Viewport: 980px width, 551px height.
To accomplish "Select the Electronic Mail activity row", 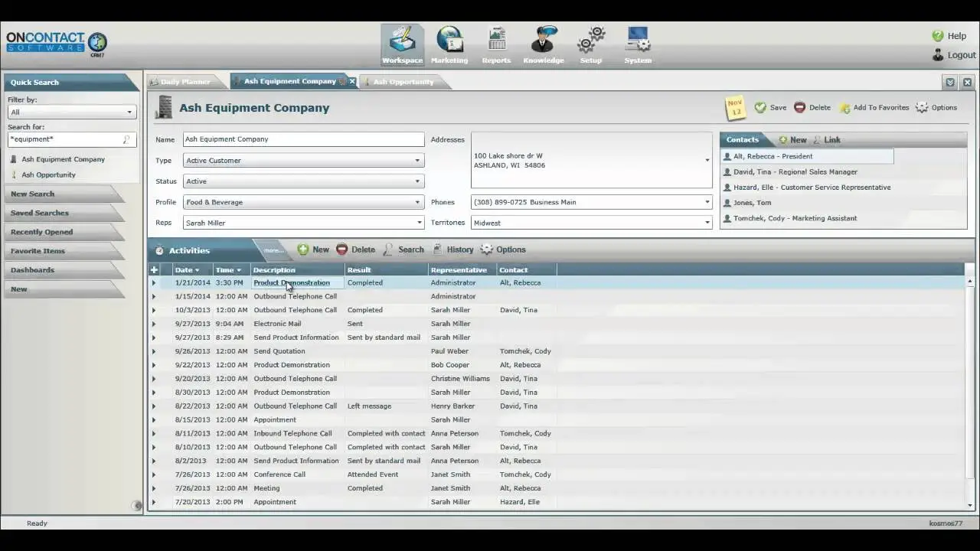I will click(x=557, y=324).
